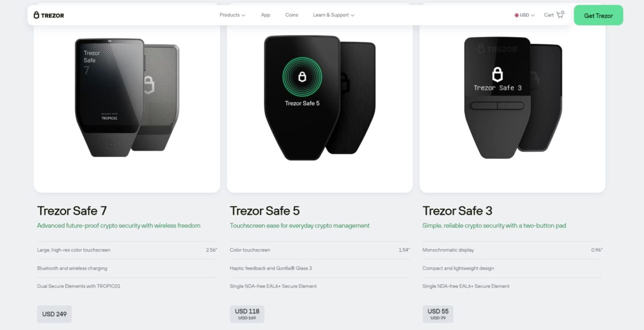
Task: Click the Trezor logo in the header
Action: [49, 15]
